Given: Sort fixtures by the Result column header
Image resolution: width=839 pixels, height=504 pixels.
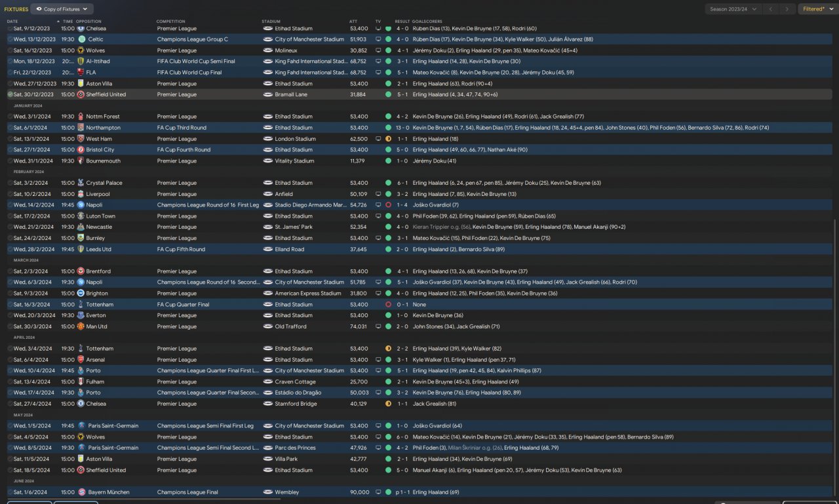Looking at the screenshot, I should tap(402, 22).
